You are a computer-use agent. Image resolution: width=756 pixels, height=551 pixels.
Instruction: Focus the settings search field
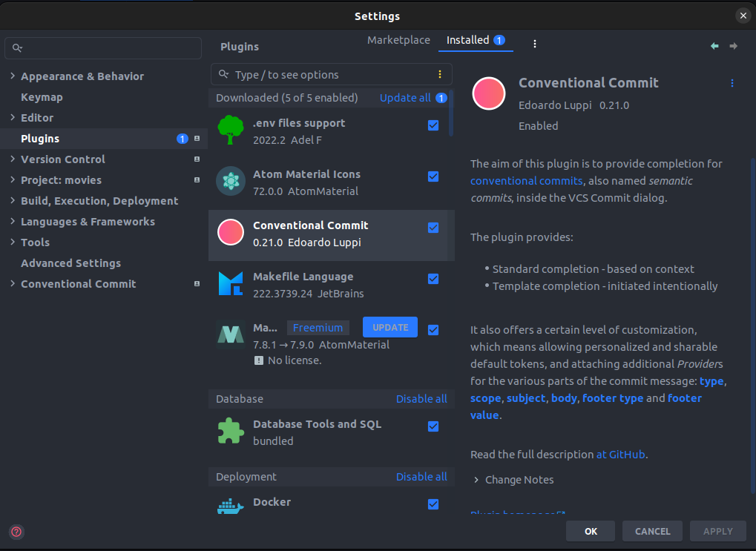103,47
